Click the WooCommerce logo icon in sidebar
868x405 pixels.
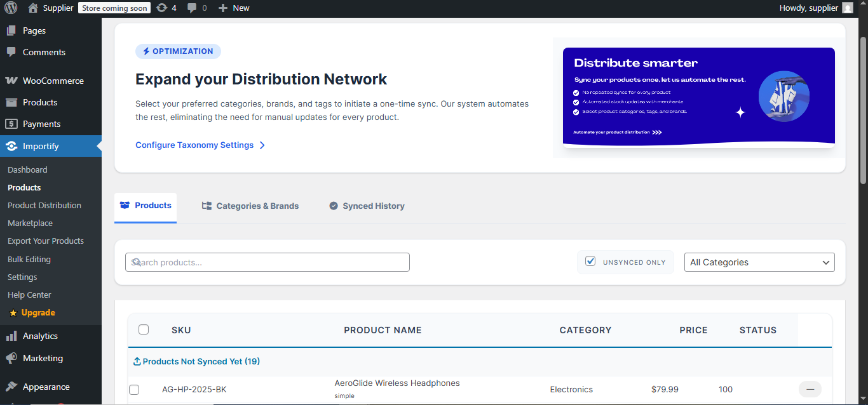(x=11, y=81)
